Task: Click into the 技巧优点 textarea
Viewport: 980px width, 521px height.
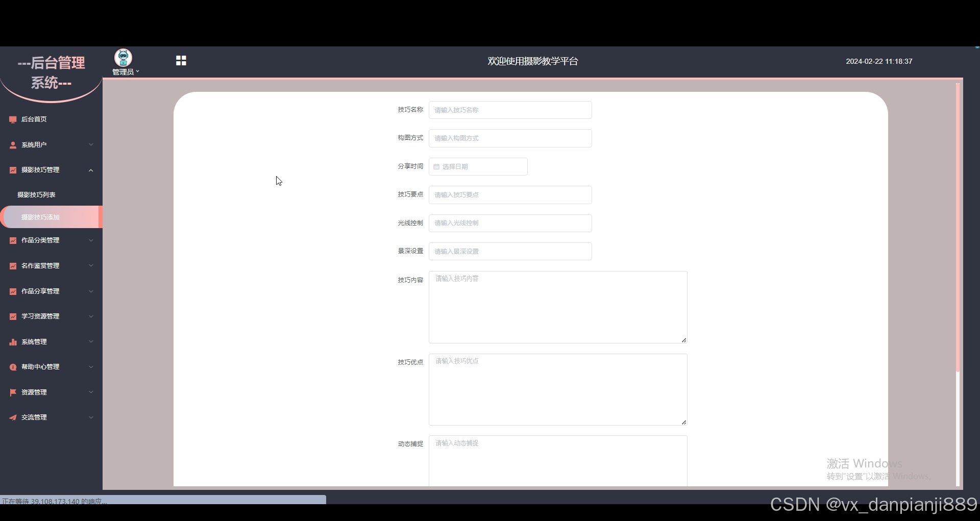Action: click(558, 389)
